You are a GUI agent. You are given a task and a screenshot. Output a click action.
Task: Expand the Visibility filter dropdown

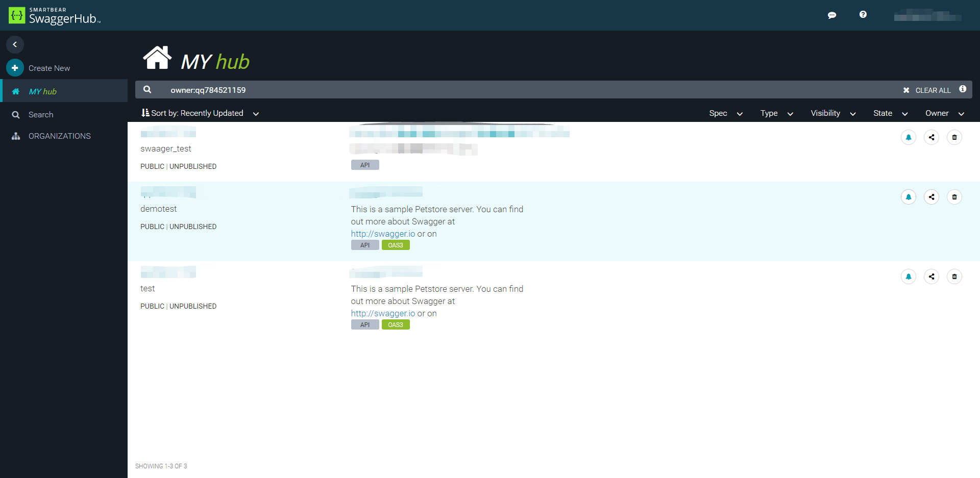(833, 113)
